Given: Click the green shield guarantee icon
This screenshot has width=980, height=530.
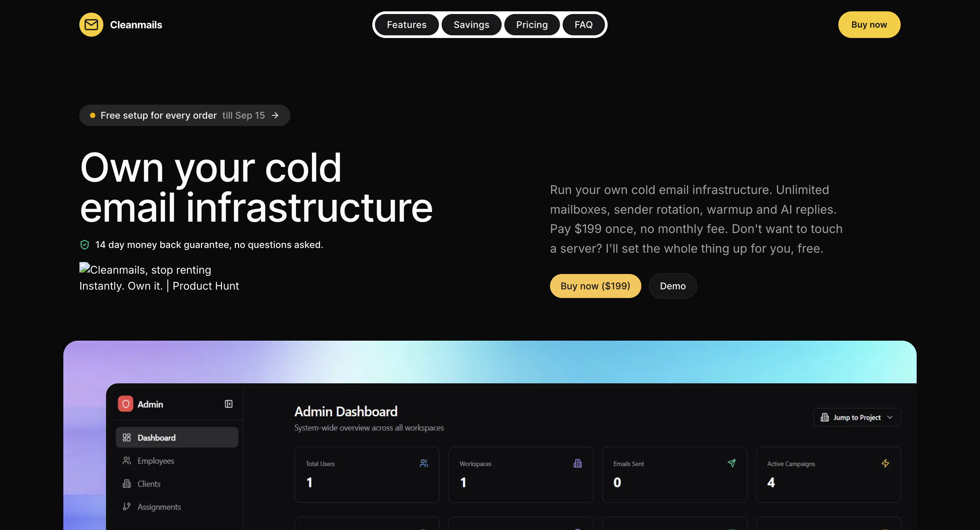Looking at the screenshot, I should click(84, 245).
